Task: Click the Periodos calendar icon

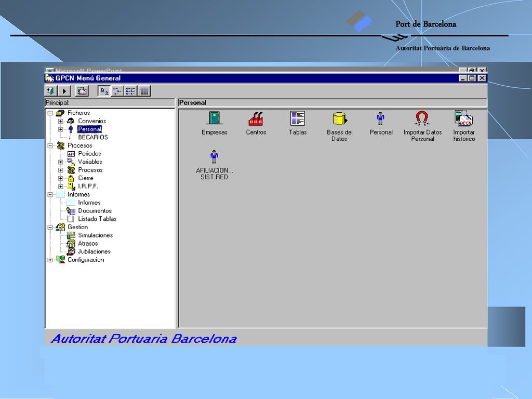Action: (x=71, y=154)
